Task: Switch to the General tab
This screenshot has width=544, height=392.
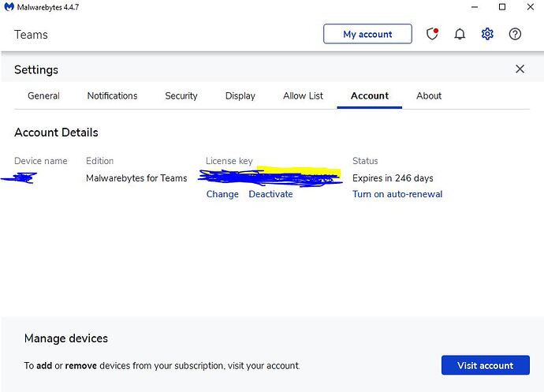Action: click(x=43, y=95)
